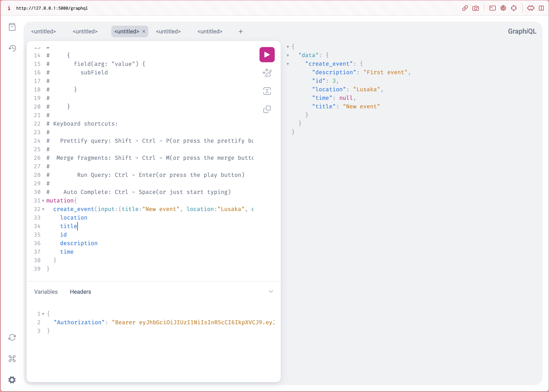
Task: Open the Headers editor tab
Action: coord(81,292)
